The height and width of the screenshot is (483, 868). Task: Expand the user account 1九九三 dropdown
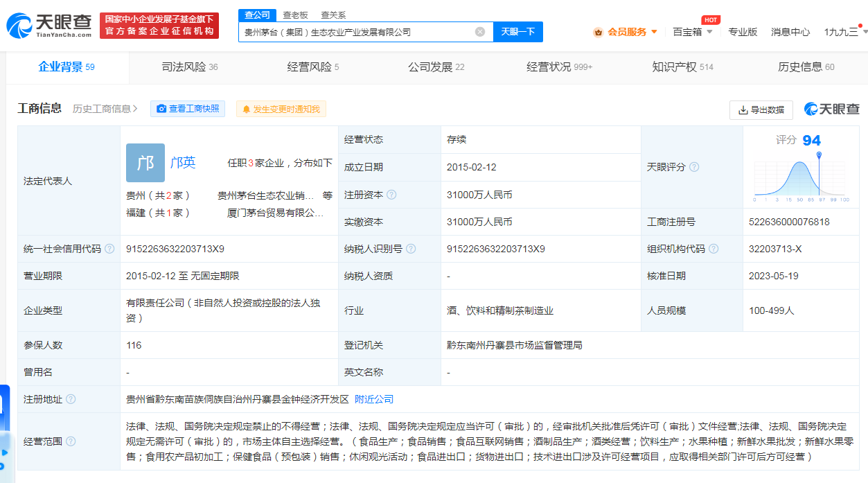coord(845,32)
